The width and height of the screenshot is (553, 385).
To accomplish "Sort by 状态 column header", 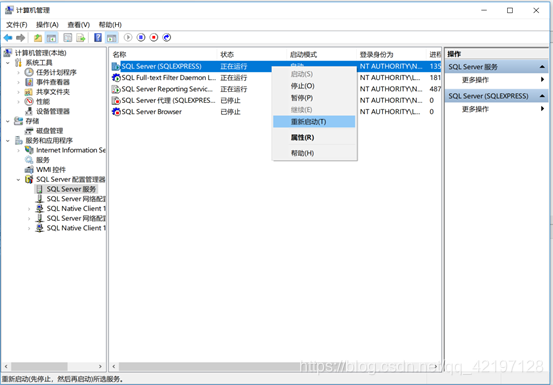I will pos(251,54).
